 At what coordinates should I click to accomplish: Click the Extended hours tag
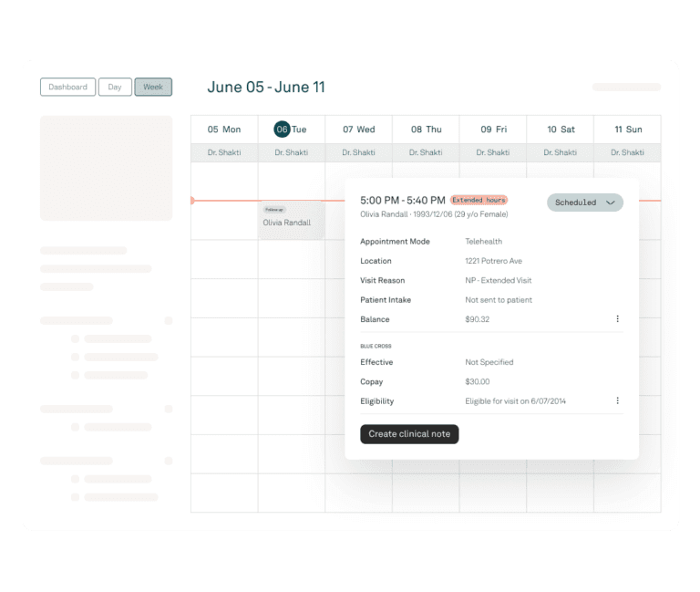(x=479, y=200)
